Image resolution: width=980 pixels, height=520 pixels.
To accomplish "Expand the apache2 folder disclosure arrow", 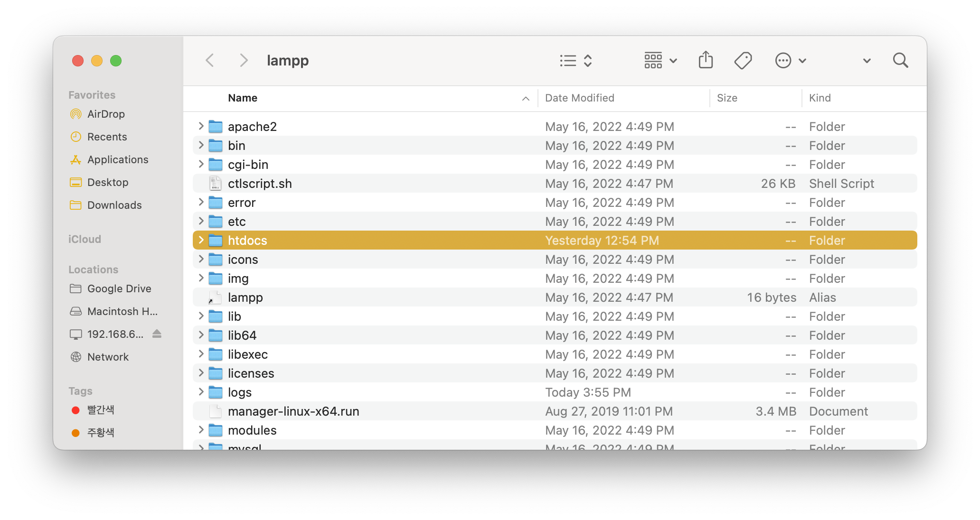I will (x=201, y=126).
